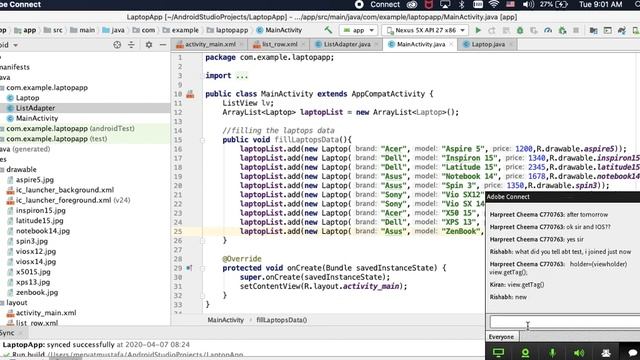Open the AVD Manager icon in toolbar
640x360 pixels.
click(636, 30)
